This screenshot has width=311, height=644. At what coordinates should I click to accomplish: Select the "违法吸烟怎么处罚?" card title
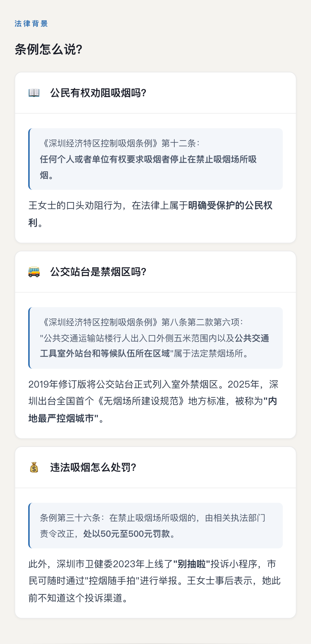coord(93,467)
